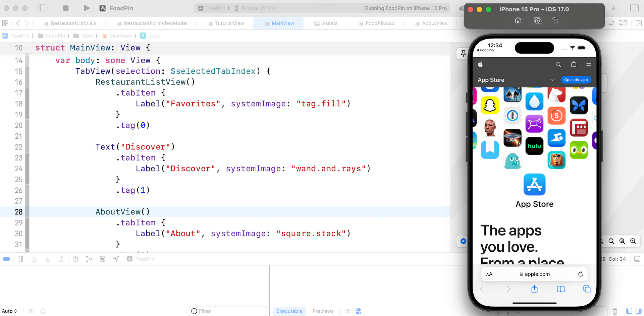Image resolution: width=644 pixels, height=316 pixels.
Task: Open the Debug View Hierarchy tool
Action: pos(75,259)
